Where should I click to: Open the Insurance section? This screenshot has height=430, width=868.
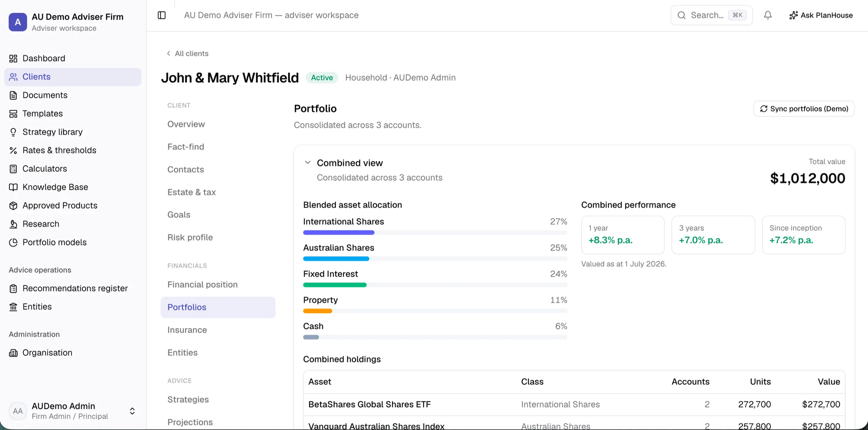pyautogui.click(x=218, y=330)
